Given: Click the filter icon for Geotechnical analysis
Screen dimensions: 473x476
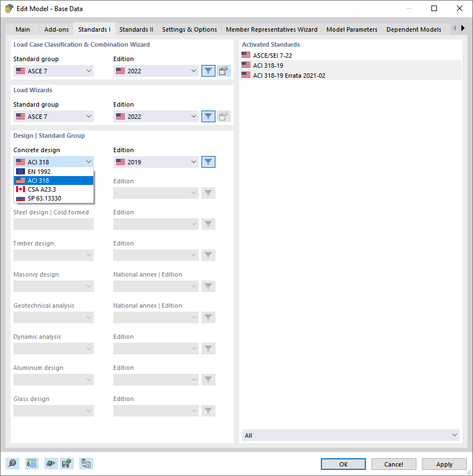Looking at the screenshot, I should pos(208,317).
